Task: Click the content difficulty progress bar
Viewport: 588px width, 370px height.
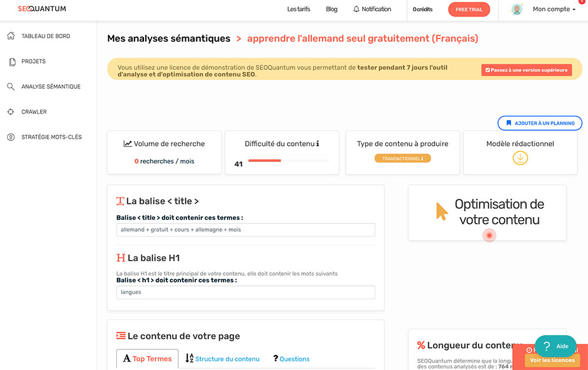Action: (x=289, y=161)
